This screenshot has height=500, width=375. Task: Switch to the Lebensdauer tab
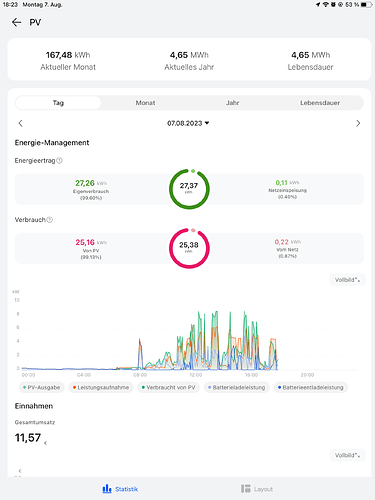[x=320, y=103]
